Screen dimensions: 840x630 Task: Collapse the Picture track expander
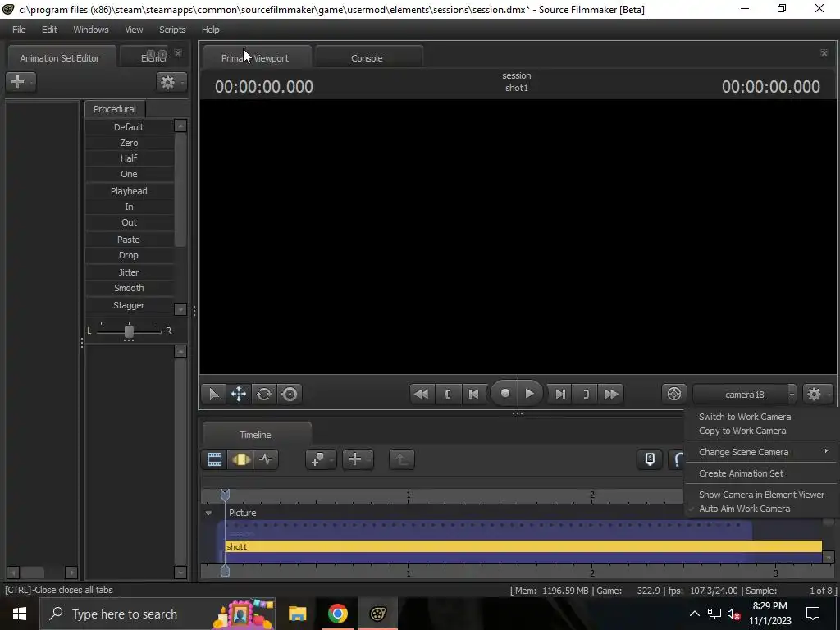click(x=208, y=513)
